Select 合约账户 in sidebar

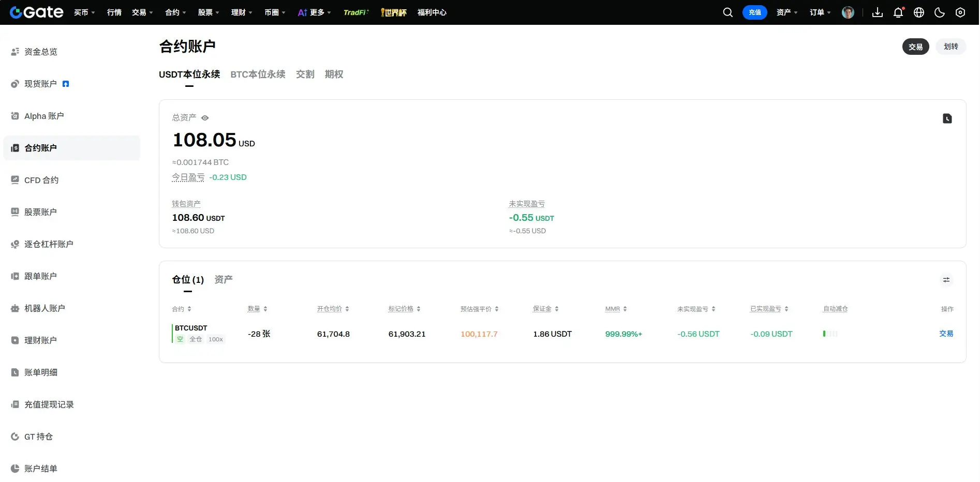click(x=72, y=148)
